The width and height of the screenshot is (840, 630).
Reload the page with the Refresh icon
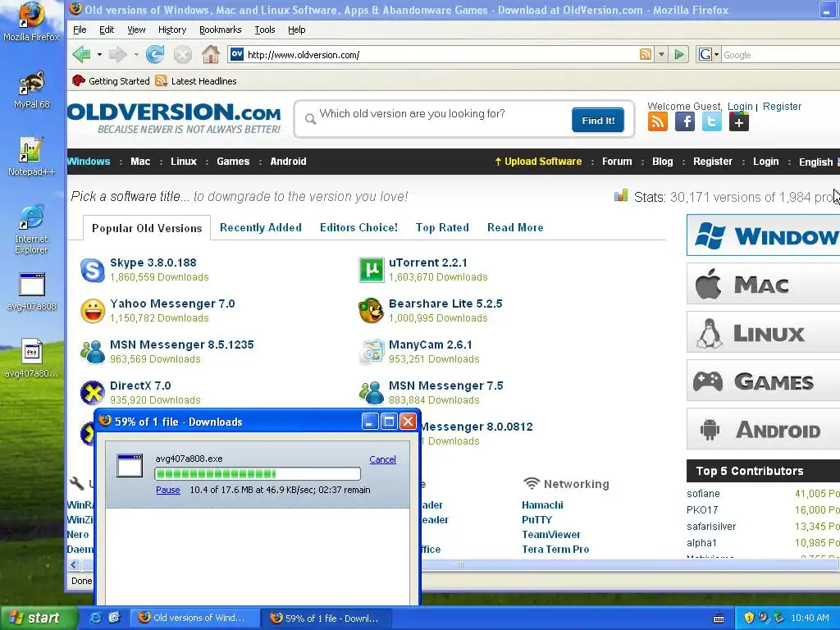pyautogui.click(x=155, y=54)
